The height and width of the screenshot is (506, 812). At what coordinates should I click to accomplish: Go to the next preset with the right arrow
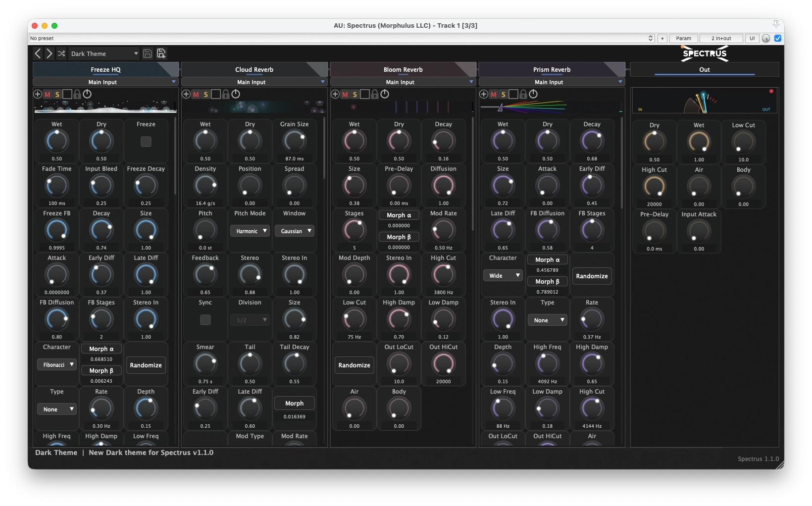(x=49, y=53)
